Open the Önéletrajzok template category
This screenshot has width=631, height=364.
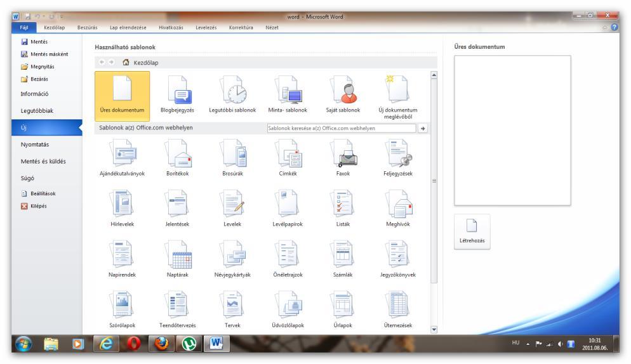[x=288, y=259]
